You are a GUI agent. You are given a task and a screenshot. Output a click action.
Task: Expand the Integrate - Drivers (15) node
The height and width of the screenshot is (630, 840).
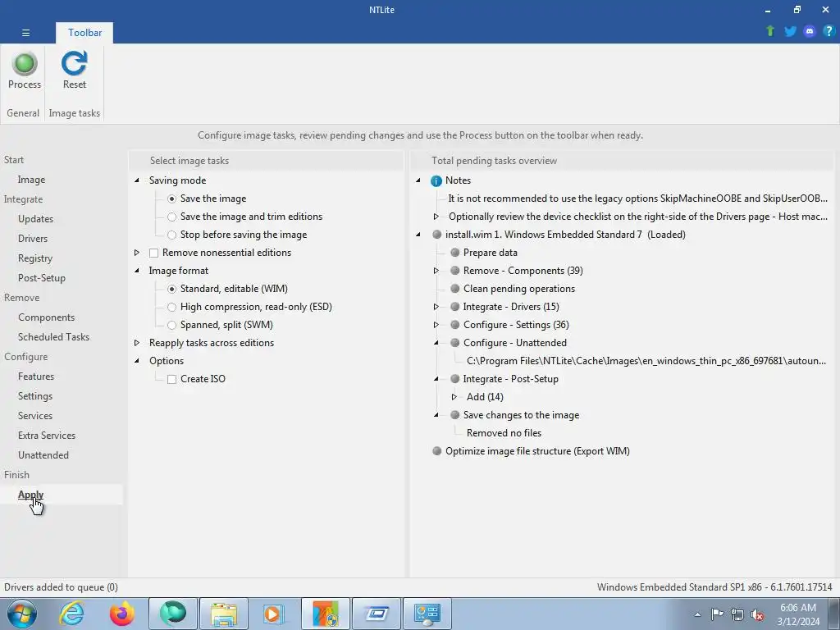(436, 307)
